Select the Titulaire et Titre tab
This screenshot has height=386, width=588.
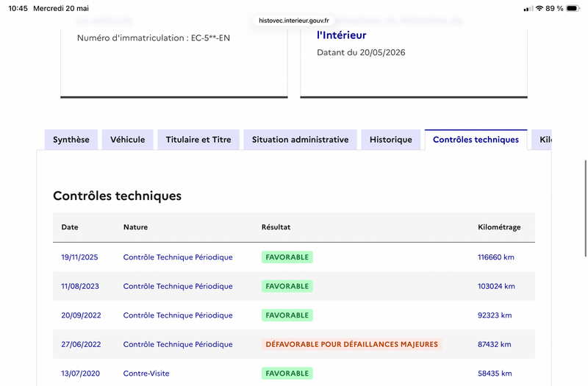click(198, 140)
